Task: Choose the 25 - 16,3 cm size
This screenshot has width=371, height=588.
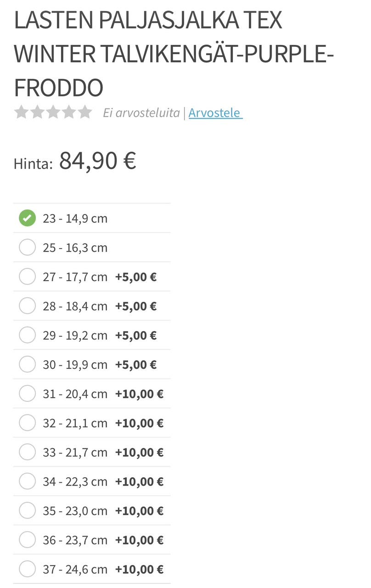Action: pos(28,248)
